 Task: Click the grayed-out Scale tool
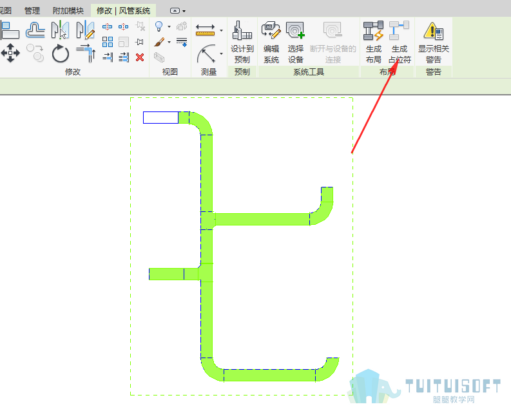(124, 42)
